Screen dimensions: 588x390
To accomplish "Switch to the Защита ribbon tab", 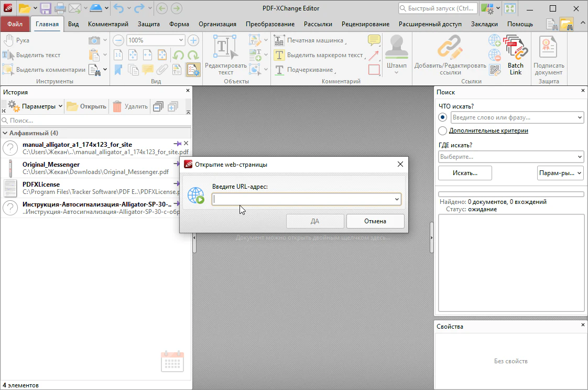I will click(x=149, y=24).
